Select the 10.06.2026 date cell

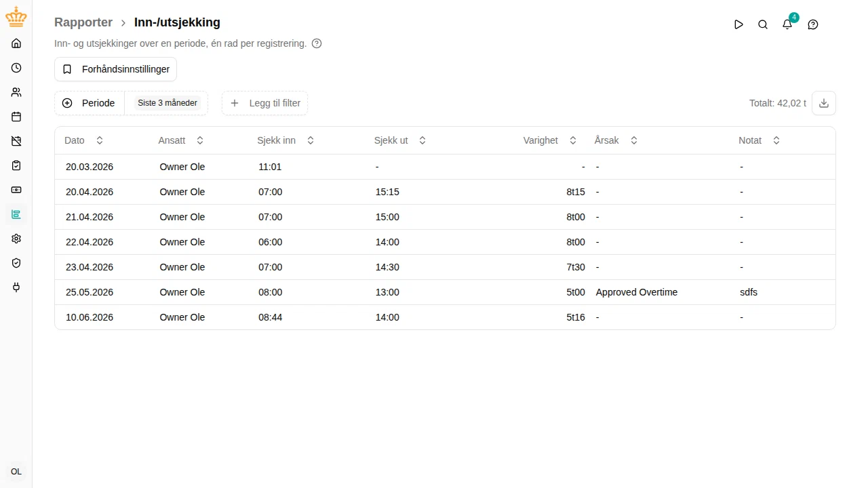point(90,317)
